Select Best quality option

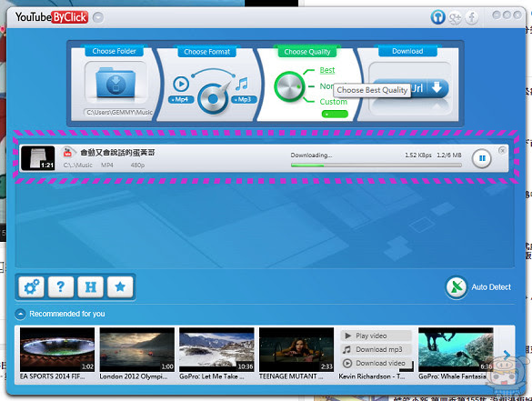tap(327, 70)
